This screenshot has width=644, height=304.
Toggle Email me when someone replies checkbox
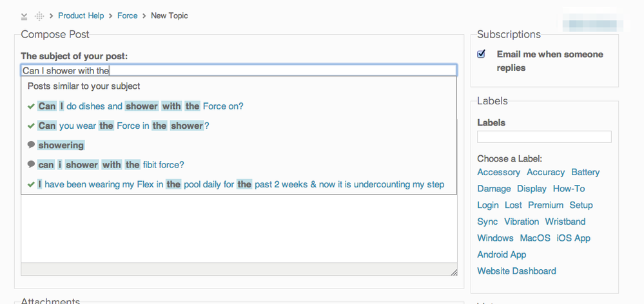[482, 54]
